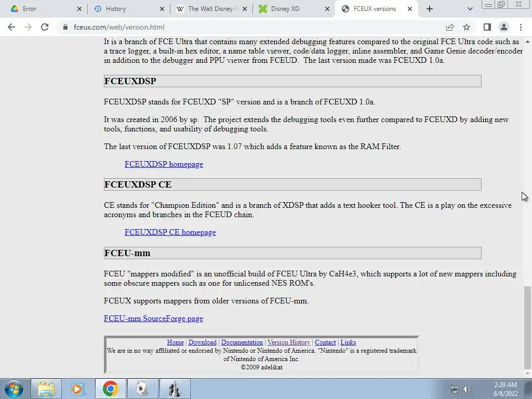Open the FCEU-mm SourceForge page link
Screen dimensions: 532x399
(153, 318)
